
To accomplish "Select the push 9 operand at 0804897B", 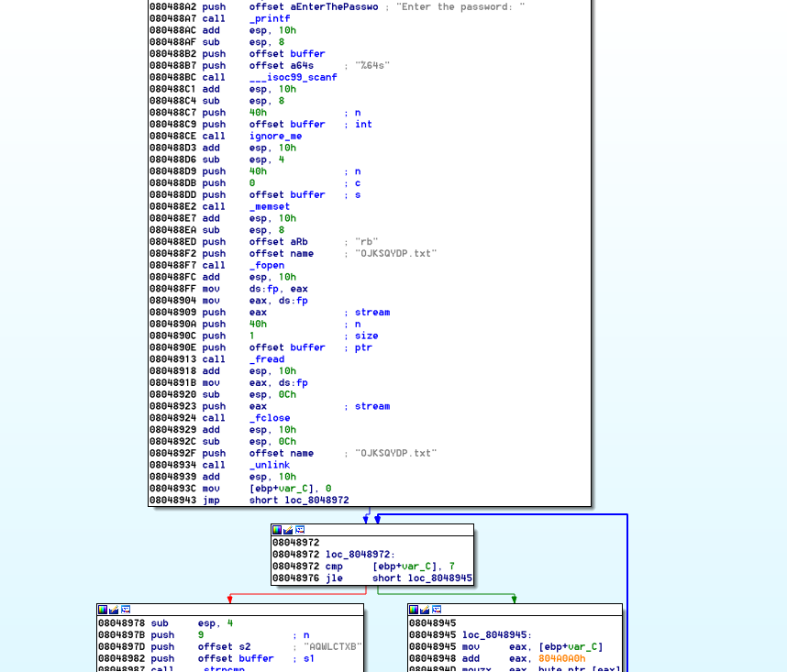I will [x=200, y=635].
